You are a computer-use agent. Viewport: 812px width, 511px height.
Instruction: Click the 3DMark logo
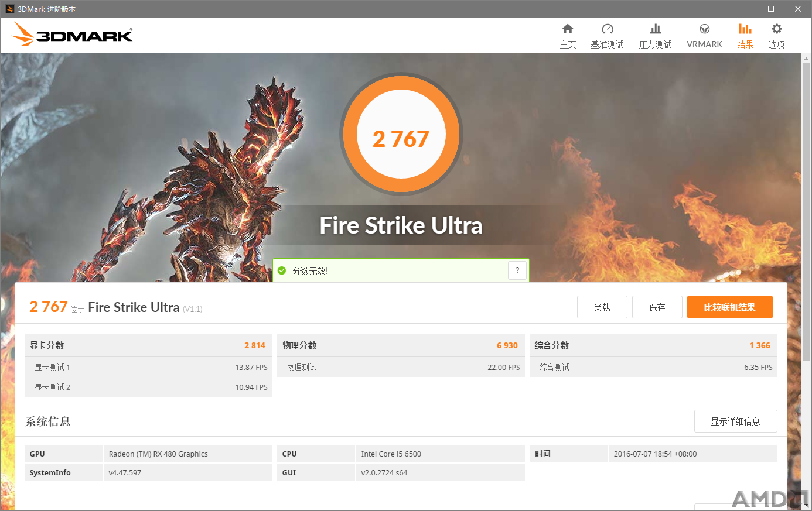pos(73,35)
